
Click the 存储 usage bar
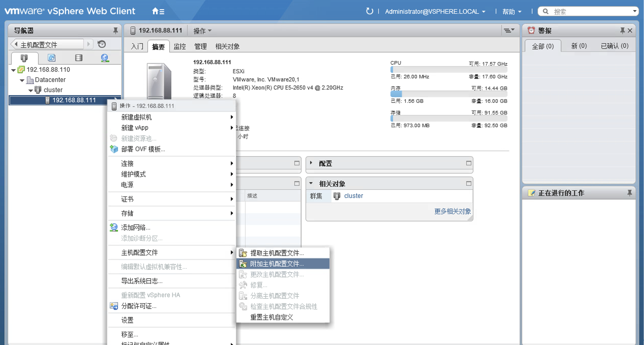click(x=449, y=119)
